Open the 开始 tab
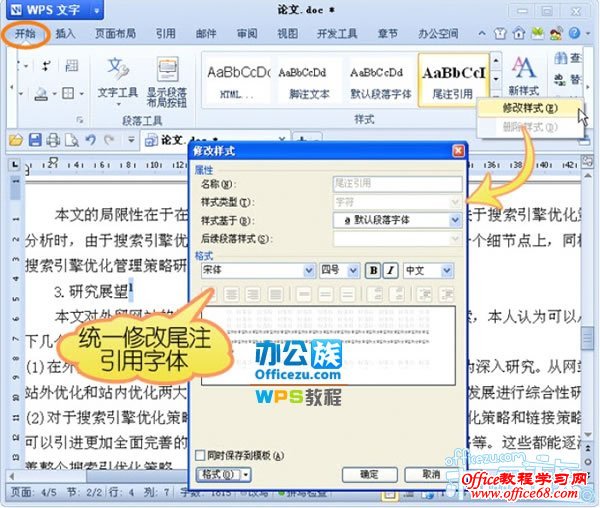The image size is (600, 508). pyautogui.click(x=25, y=34)
